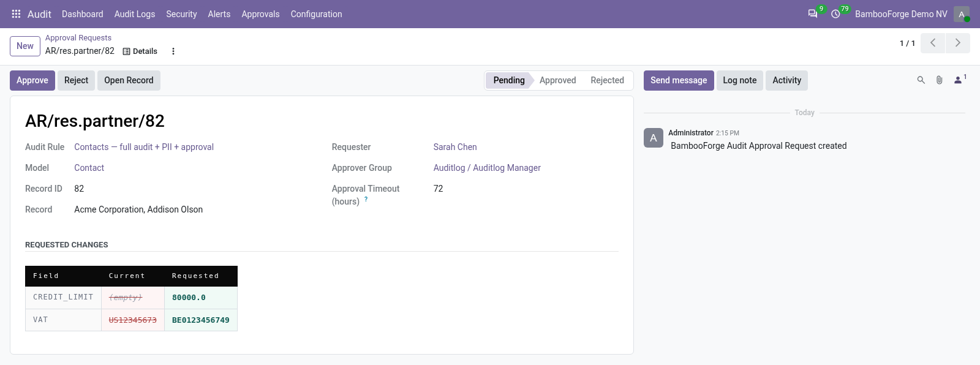The height and width of the screenshot is (365, 980).
Task: Click the Open Record button
Action: pyautogui.click(x=129, y=80)
